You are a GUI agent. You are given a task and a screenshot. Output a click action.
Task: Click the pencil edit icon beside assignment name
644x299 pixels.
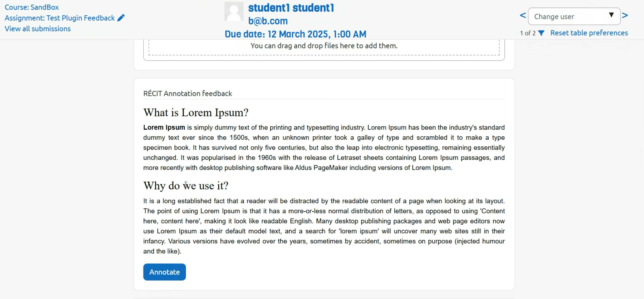(x=121, y=18)
